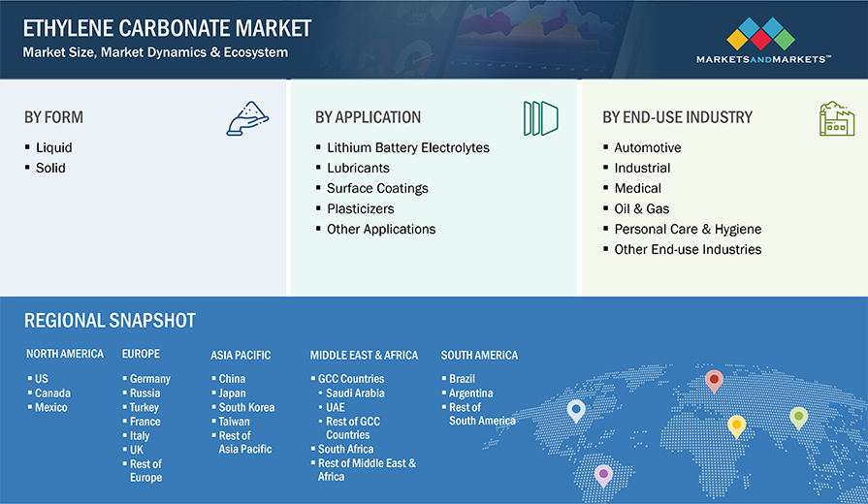Click the yellow map pin on the map
The image size is (868, 504).
(736, 425)
